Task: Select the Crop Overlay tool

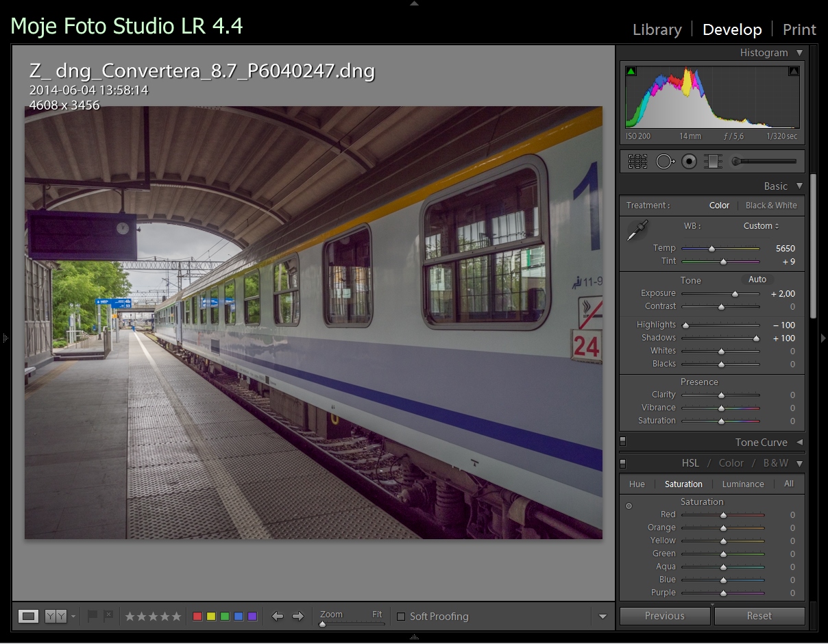Action: click(x=637, y=161)
